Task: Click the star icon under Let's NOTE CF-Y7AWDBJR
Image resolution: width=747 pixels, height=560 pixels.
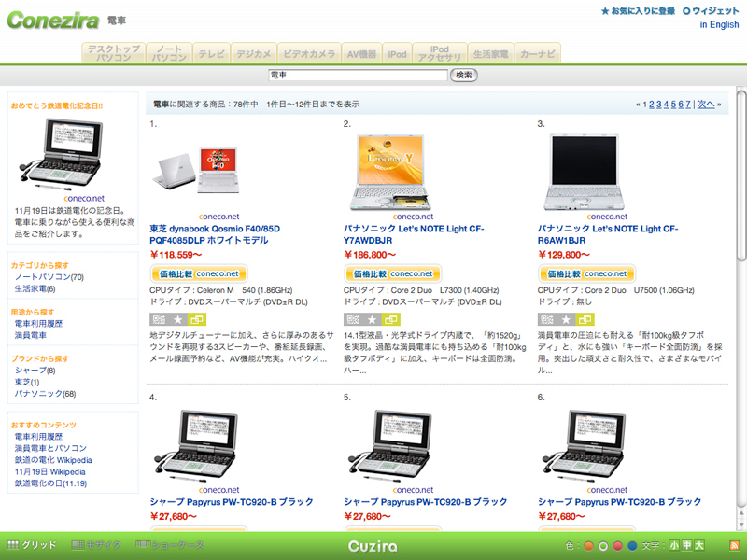Action: (x=372, y=319)
